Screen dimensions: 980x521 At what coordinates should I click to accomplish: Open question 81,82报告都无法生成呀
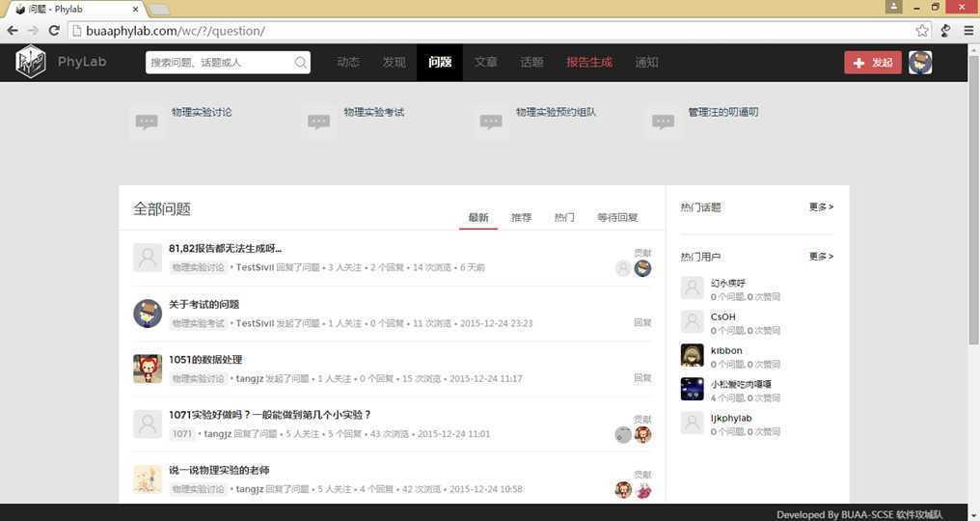(x=225, y=248)
